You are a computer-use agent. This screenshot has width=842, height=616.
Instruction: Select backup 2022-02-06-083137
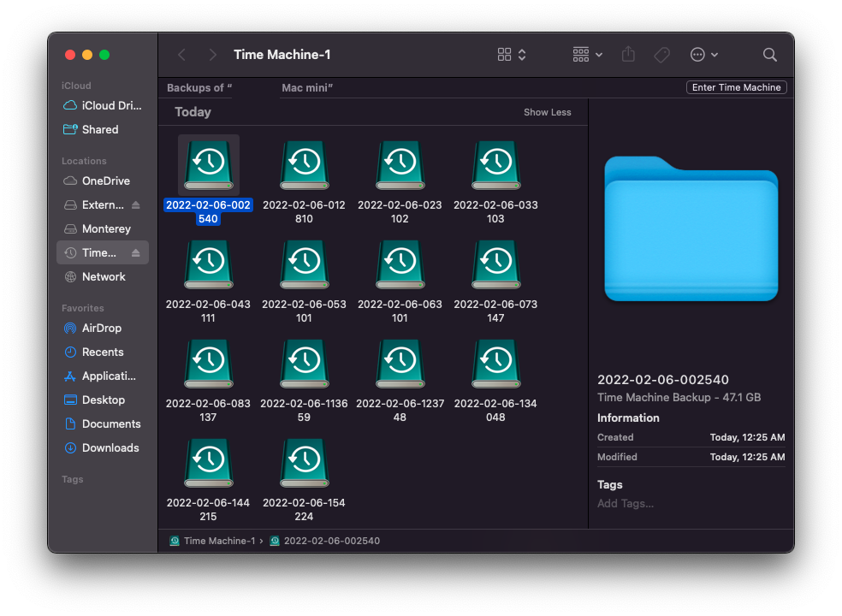[208, 364]
